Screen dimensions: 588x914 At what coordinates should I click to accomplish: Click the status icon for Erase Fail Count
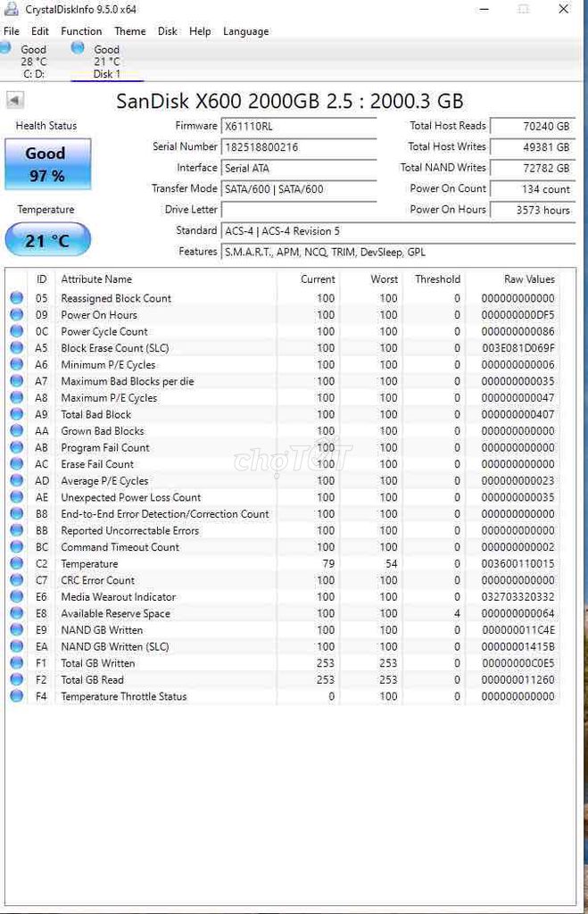tap(16, 464)
